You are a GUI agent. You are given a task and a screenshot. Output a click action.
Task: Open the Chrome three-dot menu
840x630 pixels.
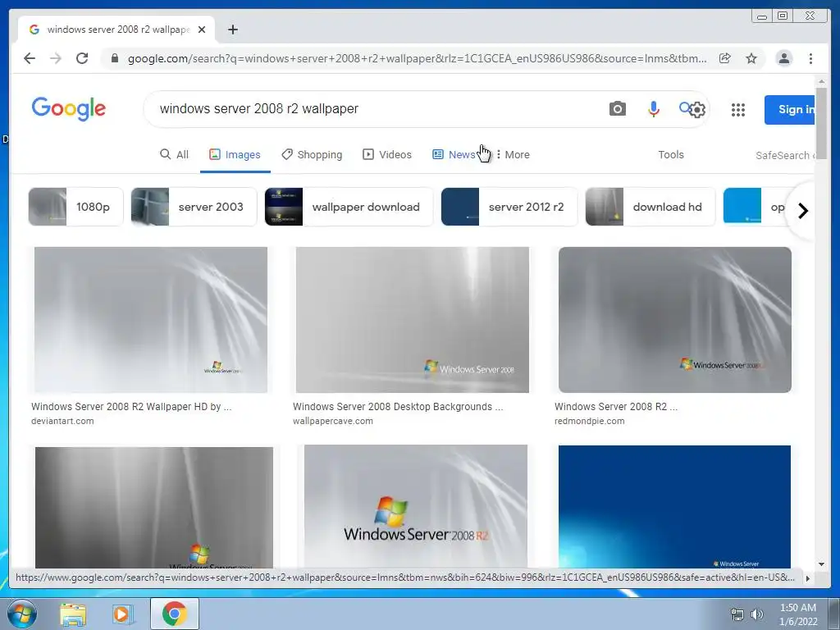tap(810, 58)
